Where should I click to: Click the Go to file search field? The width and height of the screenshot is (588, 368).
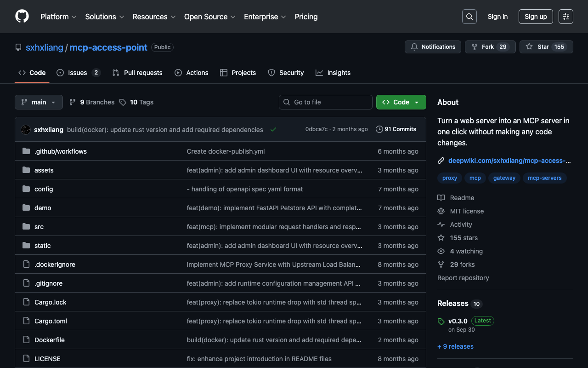click(325, 102)
